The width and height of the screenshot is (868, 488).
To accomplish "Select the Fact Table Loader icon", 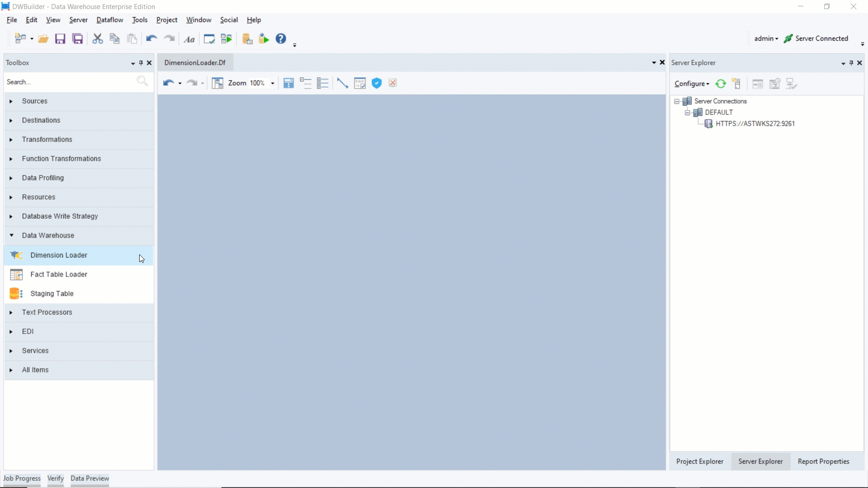I will point(16,275).
